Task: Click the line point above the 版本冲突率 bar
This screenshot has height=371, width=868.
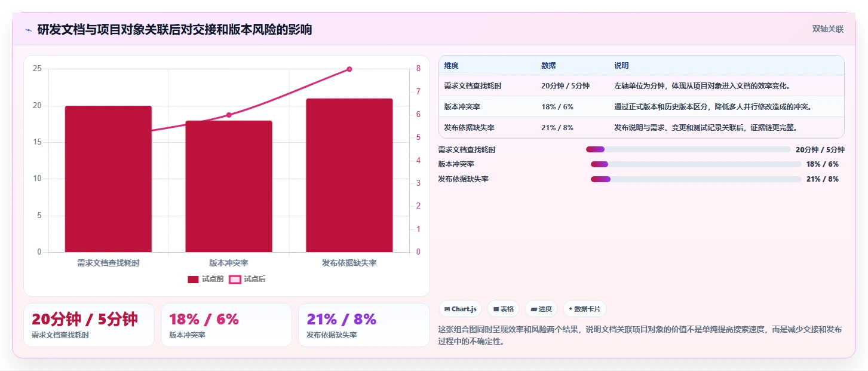Action: pos(229,115)
